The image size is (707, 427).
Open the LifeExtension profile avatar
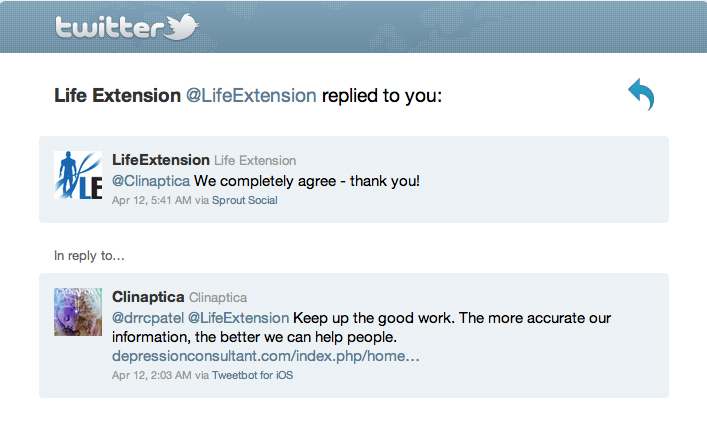[78, 175]
